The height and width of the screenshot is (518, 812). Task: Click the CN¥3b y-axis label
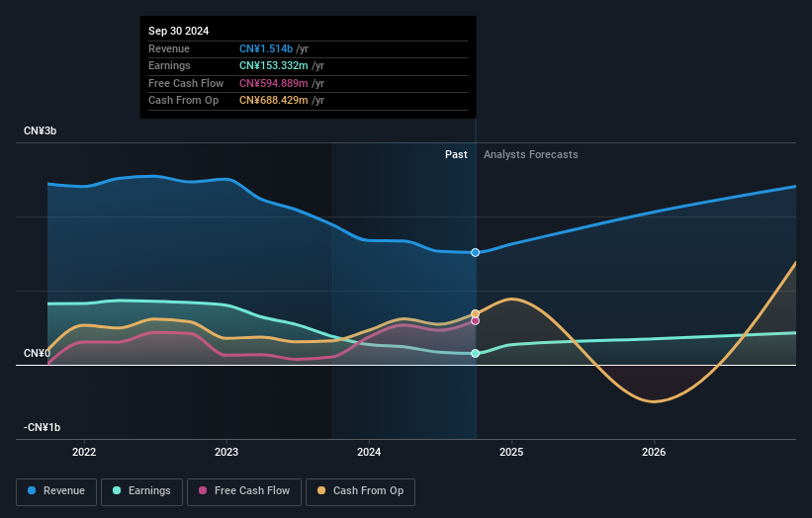[41, 131]
